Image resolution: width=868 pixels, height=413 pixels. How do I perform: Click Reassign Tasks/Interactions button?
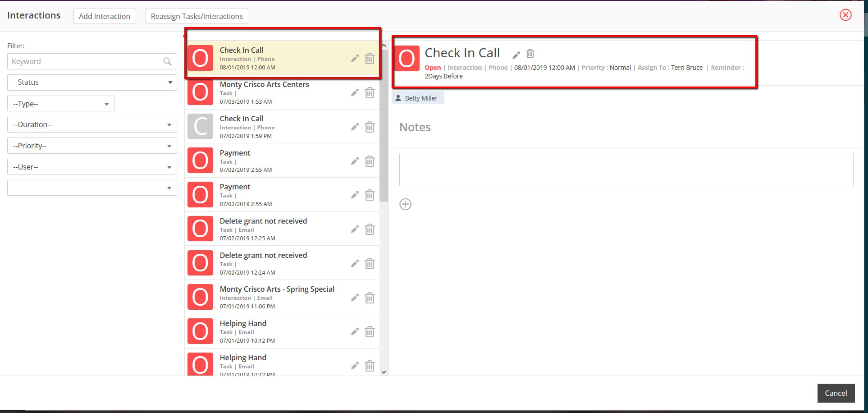coord(197,16)
